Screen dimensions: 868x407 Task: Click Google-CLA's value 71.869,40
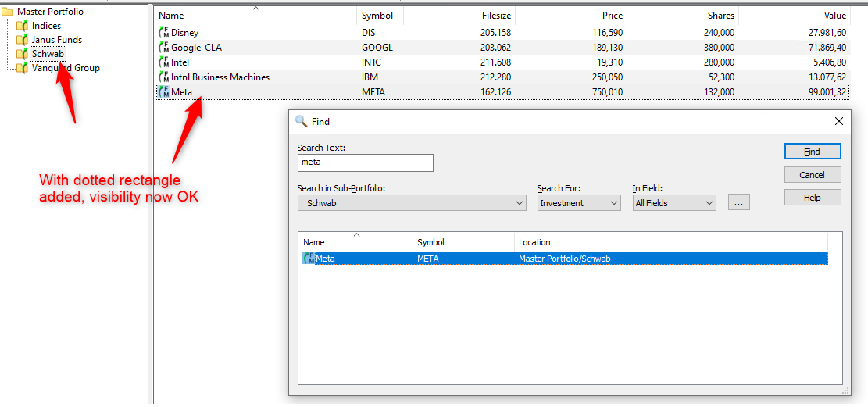tap(827, 48)
